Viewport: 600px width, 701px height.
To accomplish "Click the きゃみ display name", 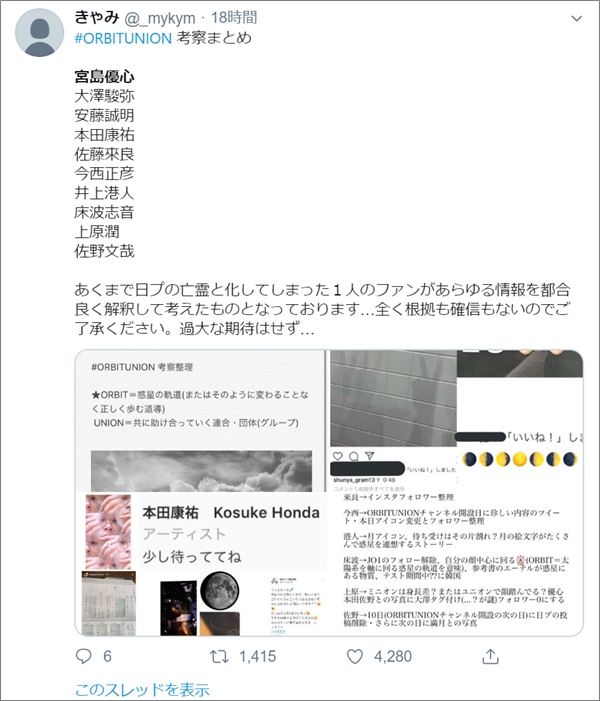I will (x=97, y=17).
